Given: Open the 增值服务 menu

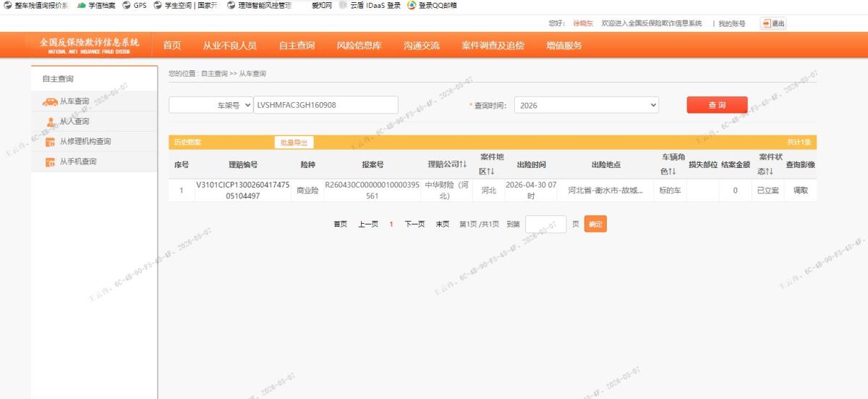Looking at the screenshot, I should point(563,45).
